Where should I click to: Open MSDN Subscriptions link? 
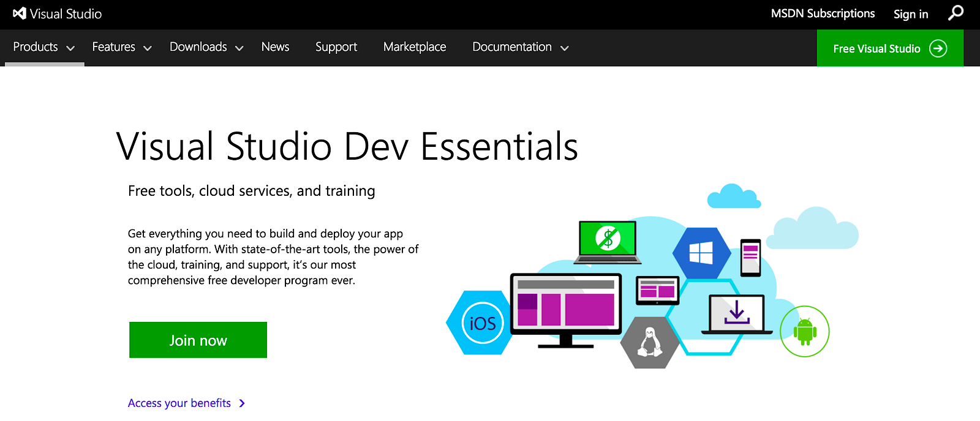[823, 13]
